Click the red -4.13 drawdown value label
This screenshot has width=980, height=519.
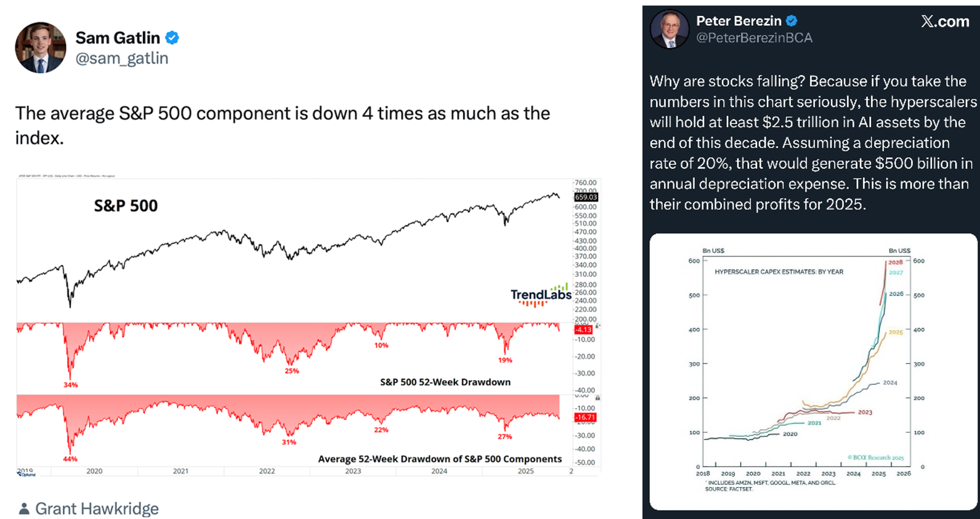point(583,330)
